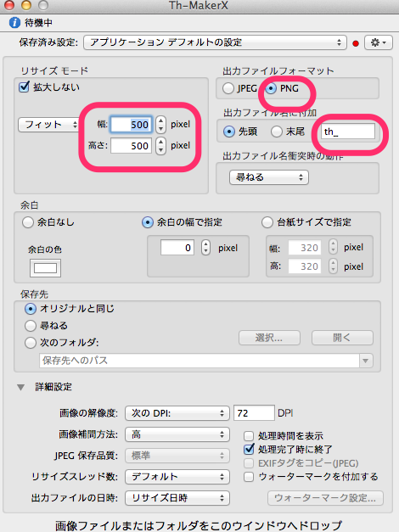
Task: Select the JPEG output format
Action: coord(228,88)
